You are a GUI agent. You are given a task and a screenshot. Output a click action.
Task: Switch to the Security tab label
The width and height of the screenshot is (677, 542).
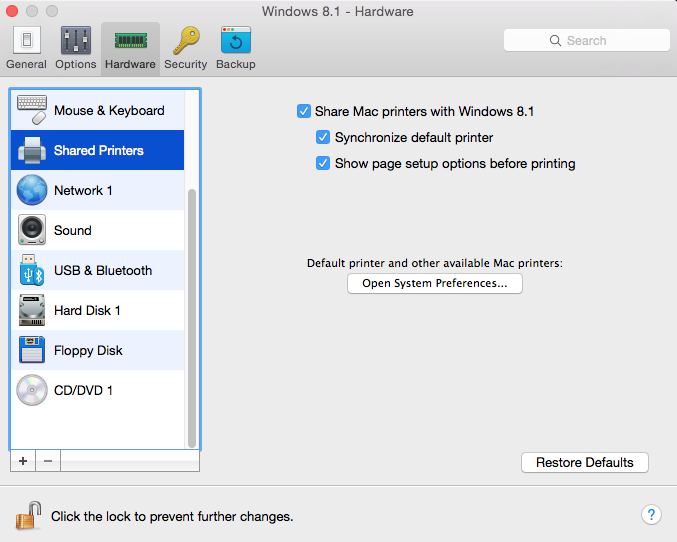pyautogui.click(x=186, y=64)
